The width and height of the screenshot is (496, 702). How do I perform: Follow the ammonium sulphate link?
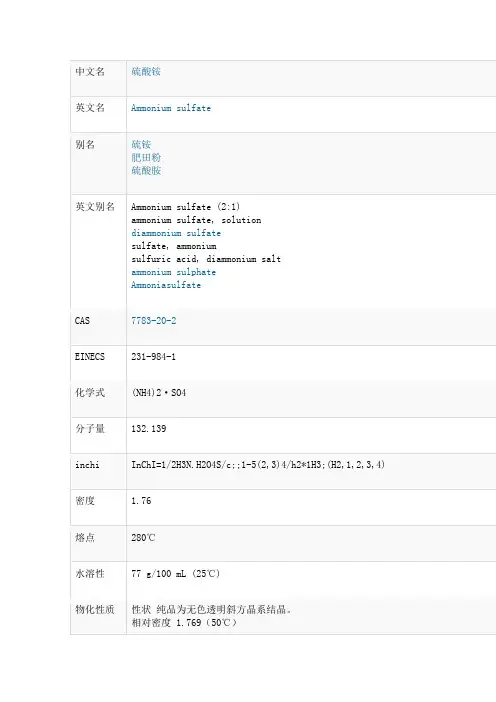coord(173,272)
